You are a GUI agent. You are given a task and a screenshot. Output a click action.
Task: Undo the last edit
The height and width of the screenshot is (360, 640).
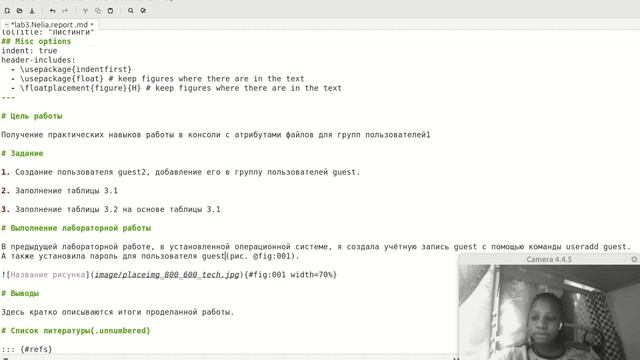pos(53,11)
